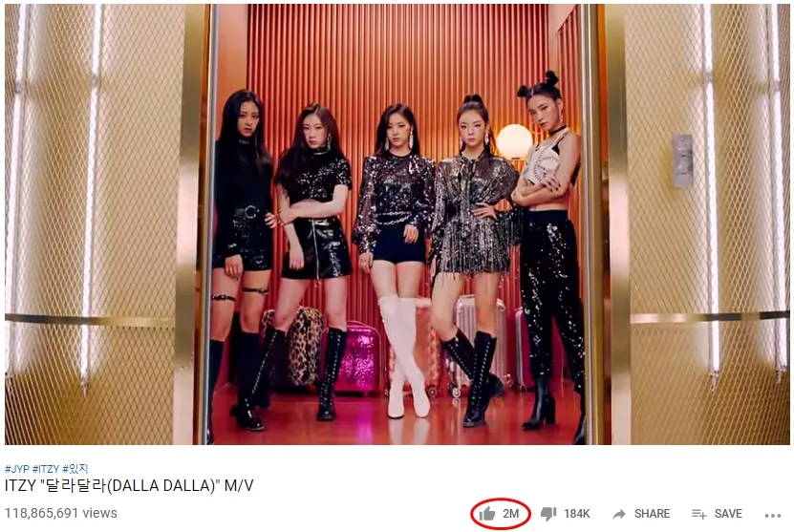Click the SAVE text label
The image size is (794, 532).
[x=728, y=513]
